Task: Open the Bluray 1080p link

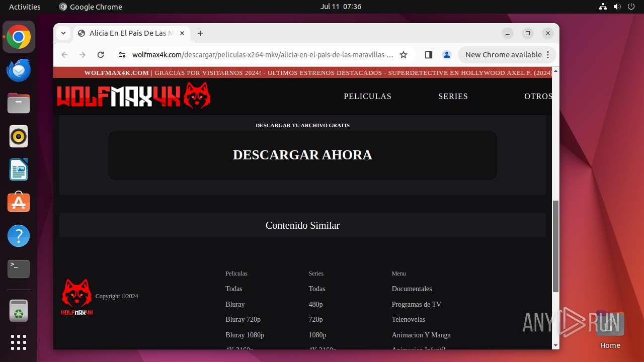Action: [x=245, y=335]
